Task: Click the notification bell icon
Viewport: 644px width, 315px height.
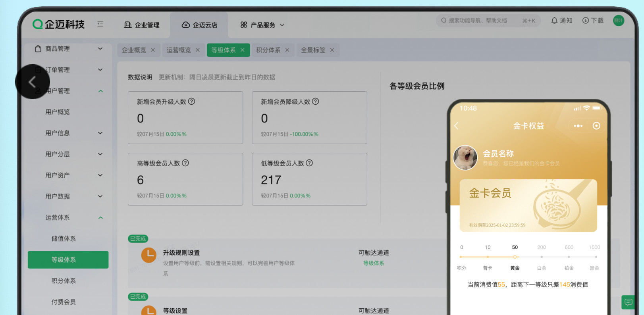Action: [x=554, y=21]
